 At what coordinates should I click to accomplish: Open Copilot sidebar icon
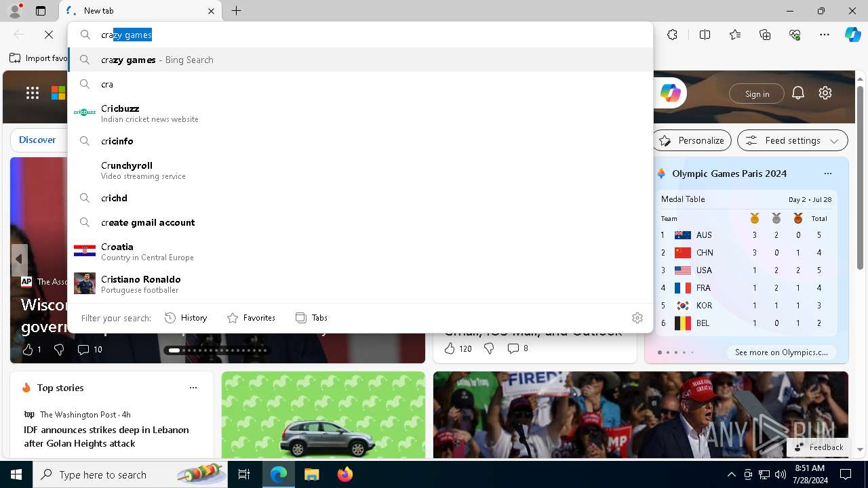[x=852, y=35]
